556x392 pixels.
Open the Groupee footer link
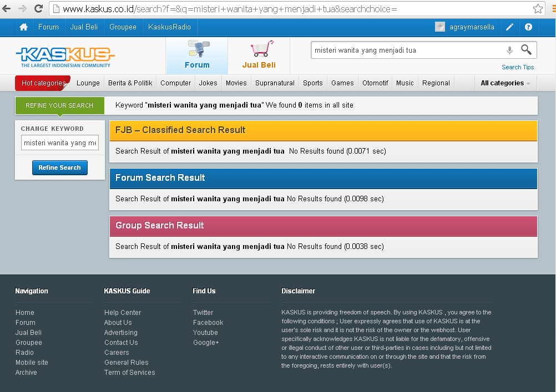[29, 343]
